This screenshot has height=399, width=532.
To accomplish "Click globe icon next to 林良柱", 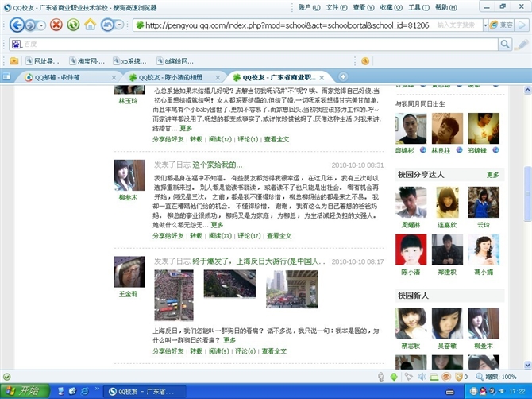I will 459,149.
